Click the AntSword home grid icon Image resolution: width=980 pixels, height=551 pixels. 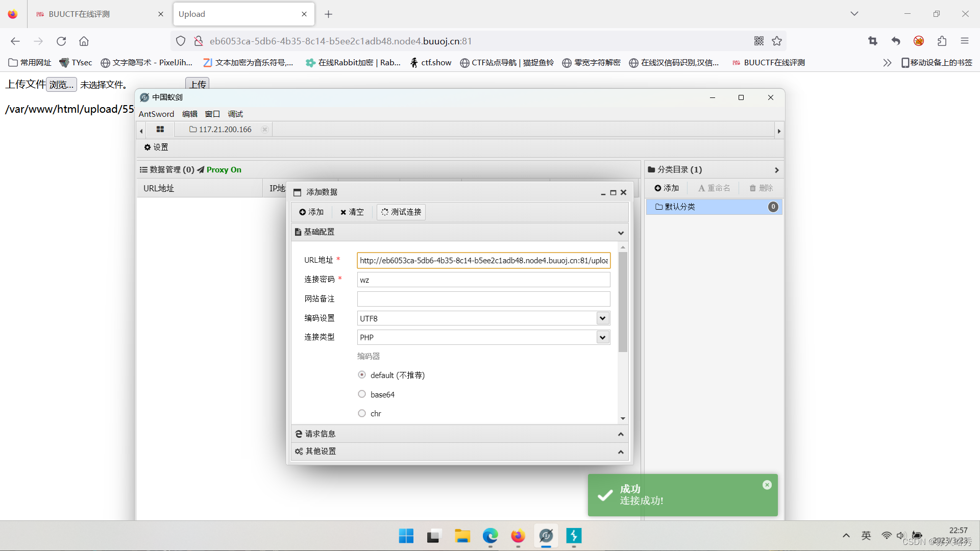tap(160, 130)
